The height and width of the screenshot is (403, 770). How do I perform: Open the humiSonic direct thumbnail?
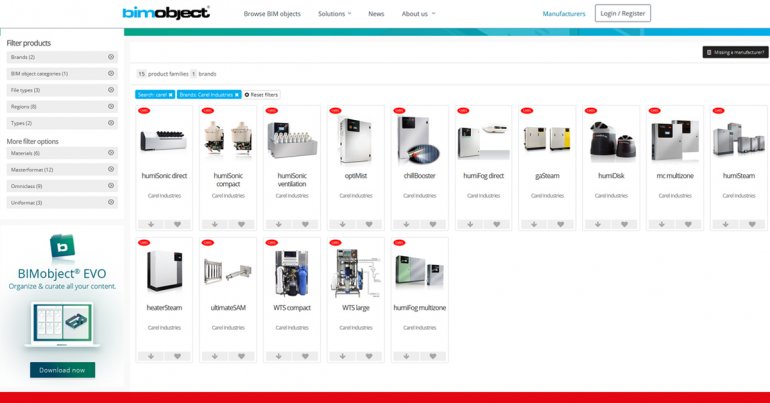[x=164, y=140]
